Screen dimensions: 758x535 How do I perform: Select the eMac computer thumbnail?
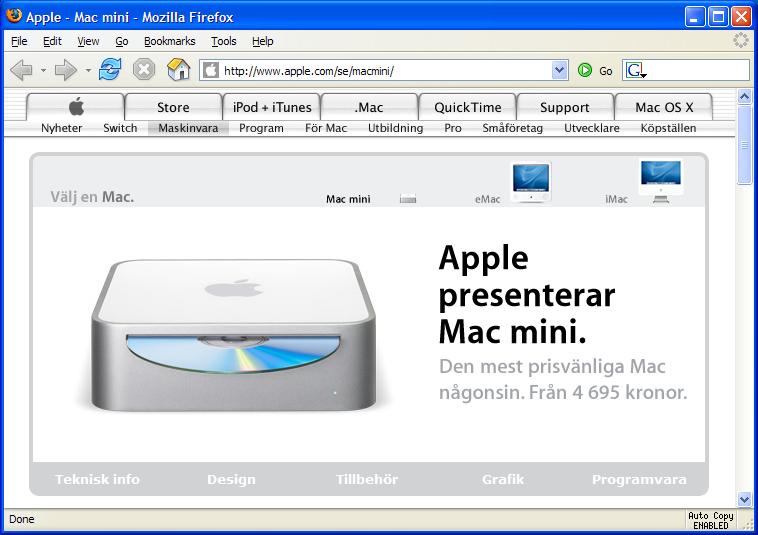click(x=531, y=182)
